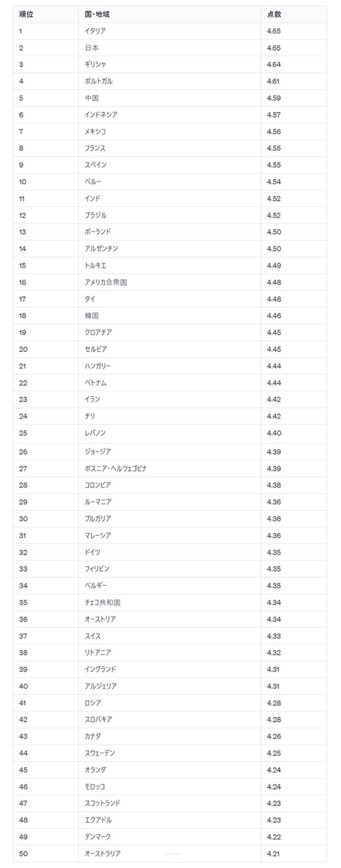Select the 日本 country cell
Viewport: 341px width, 868px height.
click(92, 48)
